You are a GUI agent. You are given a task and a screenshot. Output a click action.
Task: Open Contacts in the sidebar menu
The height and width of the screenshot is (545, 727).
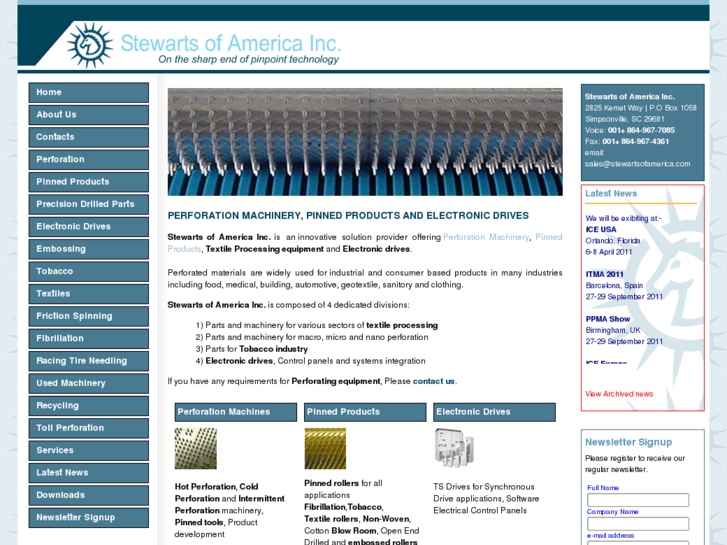pos(89,137)
